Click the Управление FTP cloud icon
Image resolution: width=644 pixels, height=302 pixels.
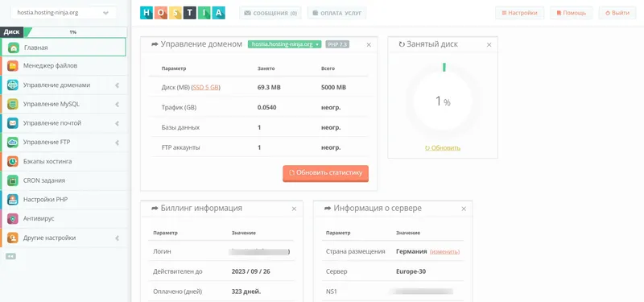(x=13, y=143)
